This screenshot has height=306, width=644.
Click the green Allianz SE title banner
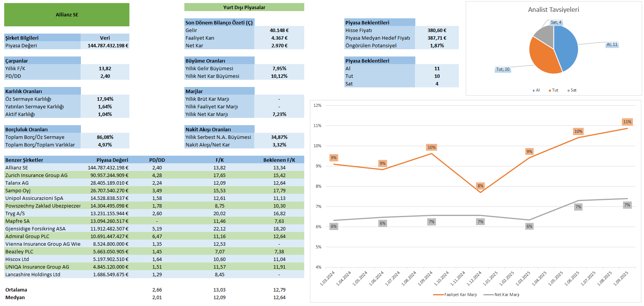67,15
